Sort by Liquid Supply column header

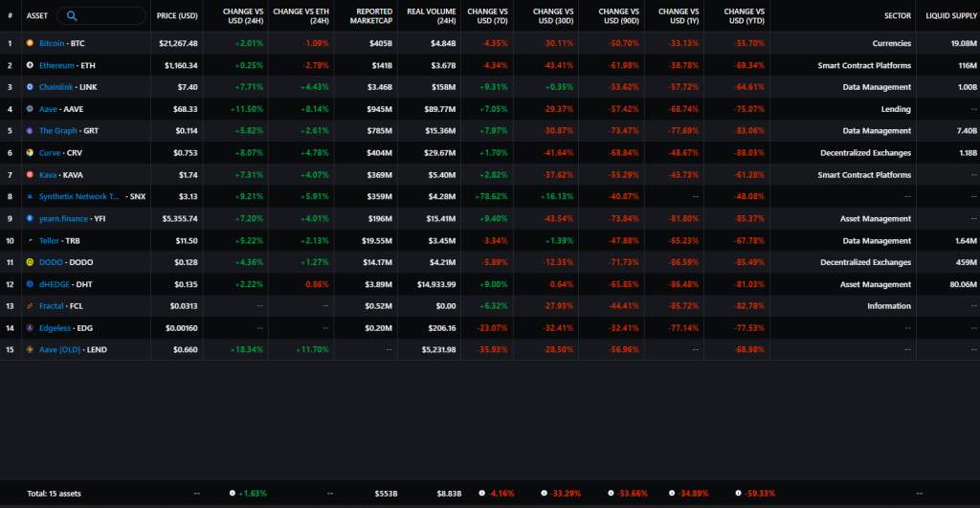pyautogui.click(x=951, y=15)
